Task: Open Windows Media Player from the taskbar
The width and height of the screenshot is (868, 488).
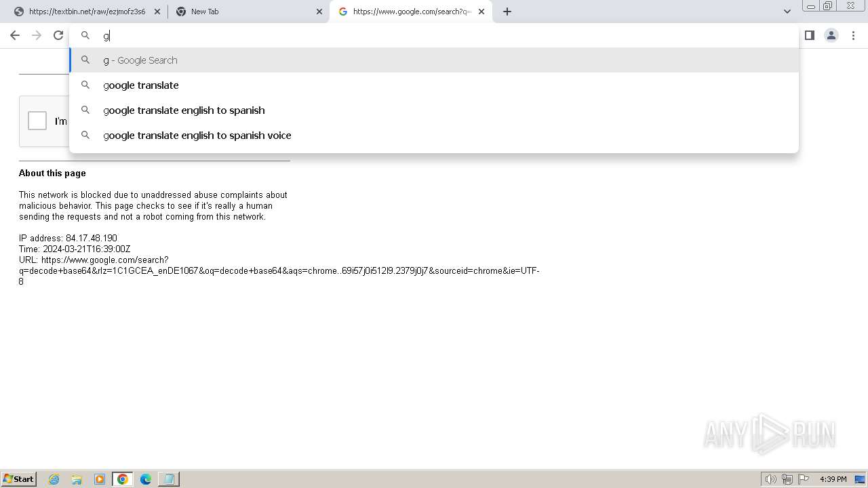Action: (x=100, y=479)
